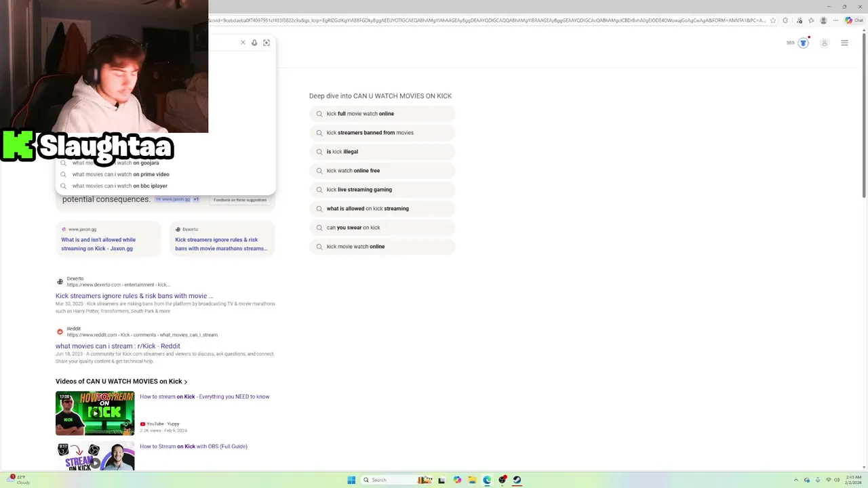Open Edge settings and more ellipsis
Image resolution: width=868 pixels, height=488 pixels.
point(835,20)
